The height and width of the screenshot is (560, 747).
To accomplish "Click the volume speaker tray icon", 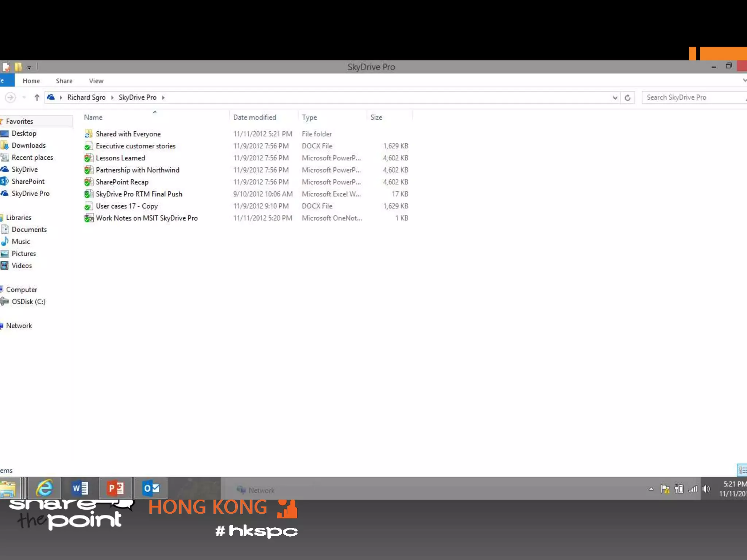I will pyautogui.click(x=706, y=489).
